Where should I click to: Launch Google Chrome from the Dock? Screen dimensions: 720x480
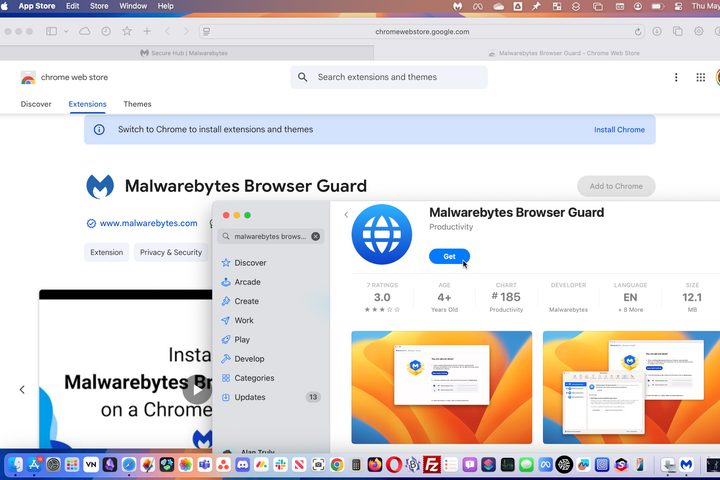[337, 465]
